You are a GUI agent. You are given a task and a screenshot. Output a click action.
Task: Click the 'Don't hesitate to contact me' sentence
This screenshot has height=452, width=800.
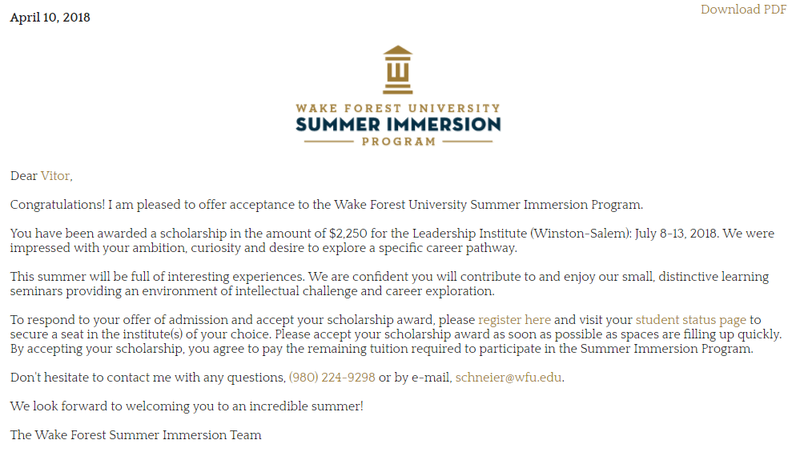pyautogui.click(x=147, y=378)
